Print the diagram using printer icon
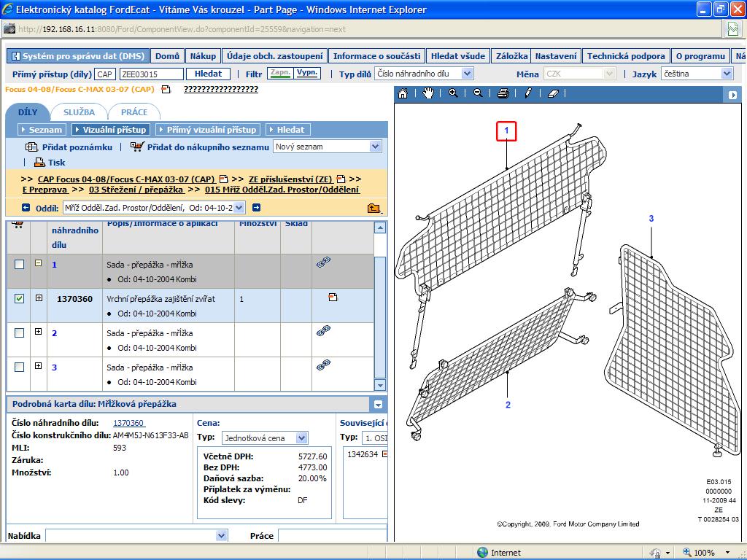The height and width of the screenshot is (560, 747). (x=503, y=93)
